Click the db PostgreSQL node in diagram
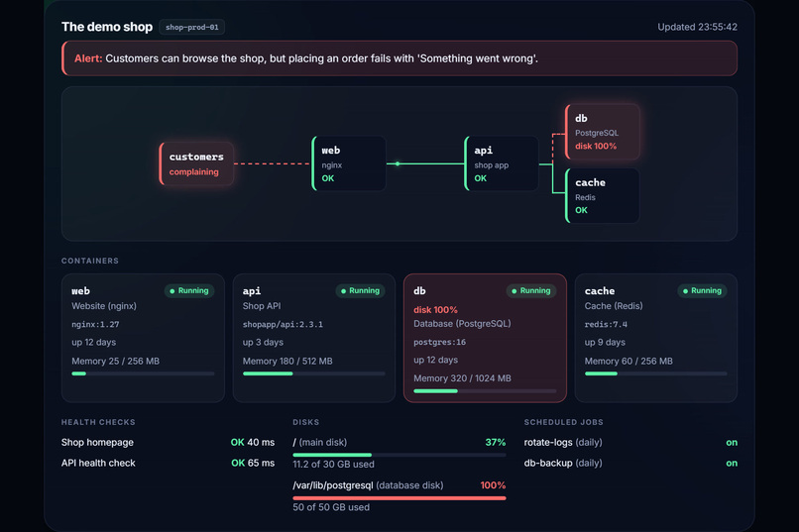The height and width of the screenshot is (532, 799). tap(603, 132)
